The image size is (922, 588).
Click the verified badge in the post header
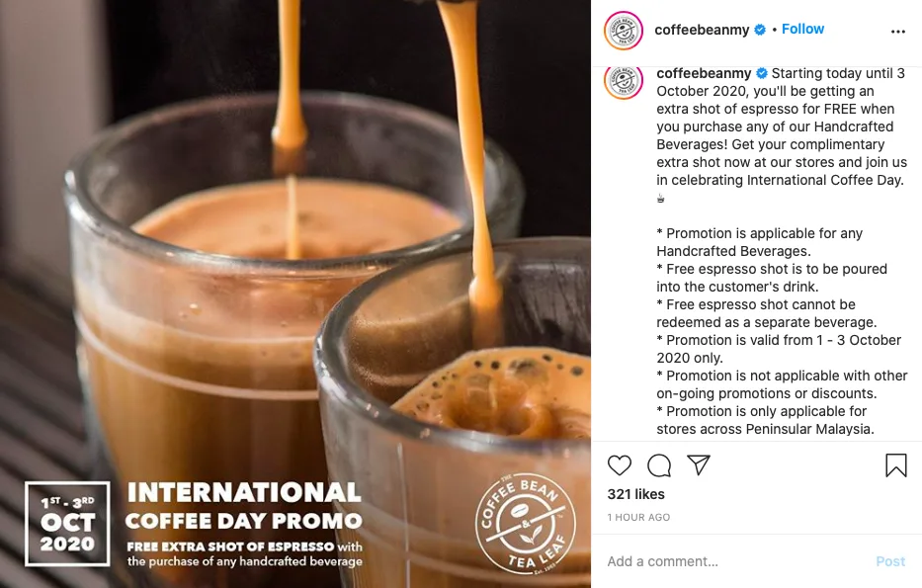click(x=760, y=30)
